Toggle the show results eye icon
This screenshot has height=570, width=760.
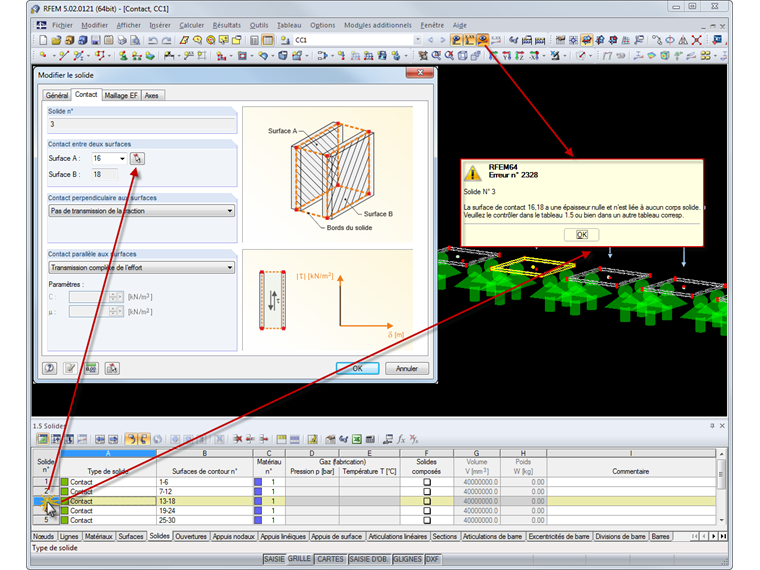(x=482, y=40)
